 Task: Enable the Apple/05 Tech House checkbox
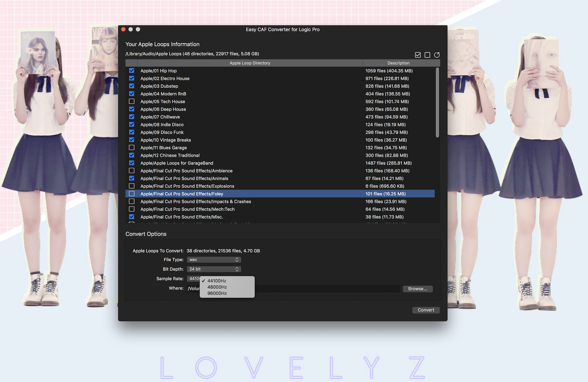[x=132, y=102]
